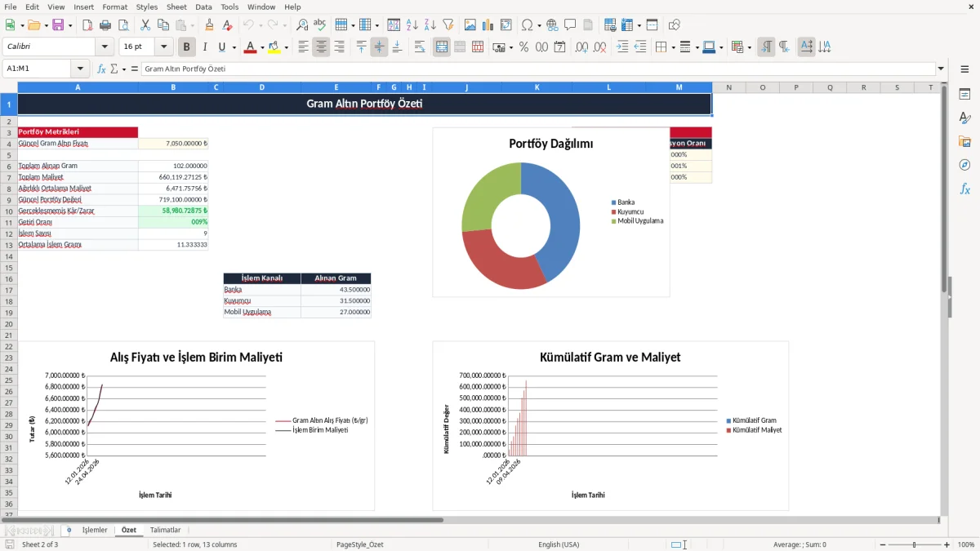Insert a hyperlink
The width and height of the screenshot is (980, 551).
(552, 25)
